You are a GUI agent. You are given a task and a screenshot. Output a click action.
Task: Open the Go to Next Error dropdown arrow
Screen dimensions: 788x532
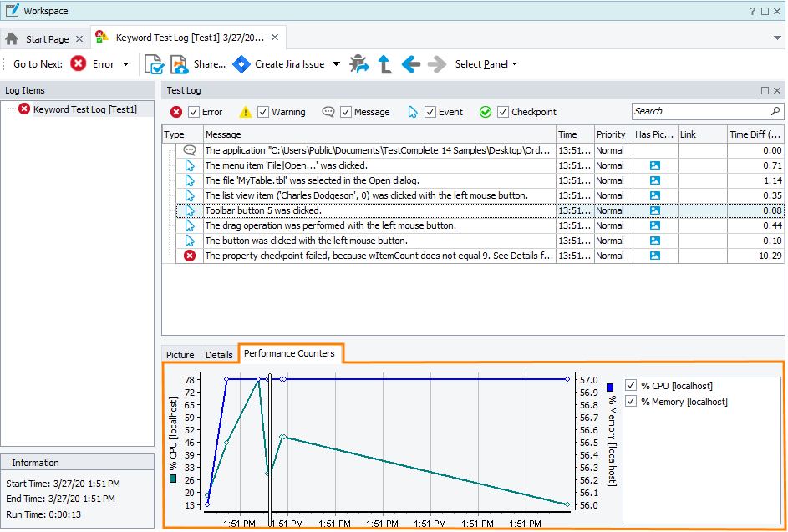[126, 64]
